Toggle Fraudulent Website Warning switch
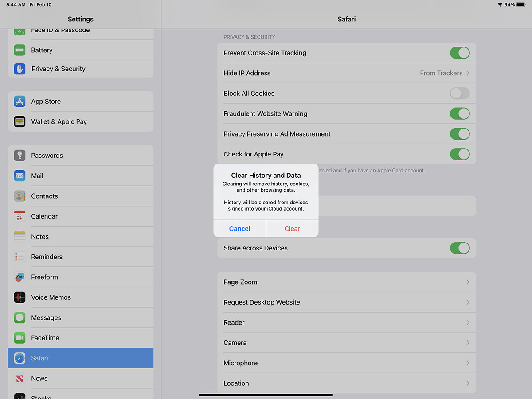Image resolution: width=532 pixels, height=399 pixels. click(460, 113)
